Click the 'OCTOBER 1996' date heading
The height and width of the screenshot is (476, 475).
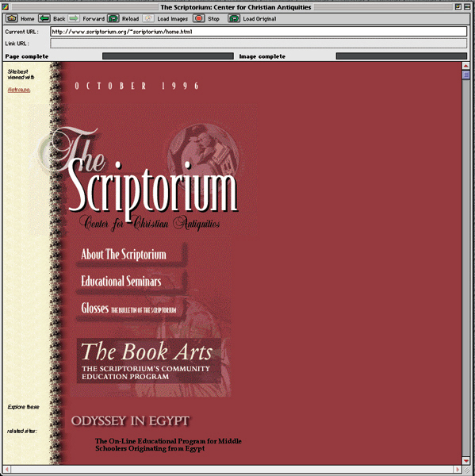137,86
